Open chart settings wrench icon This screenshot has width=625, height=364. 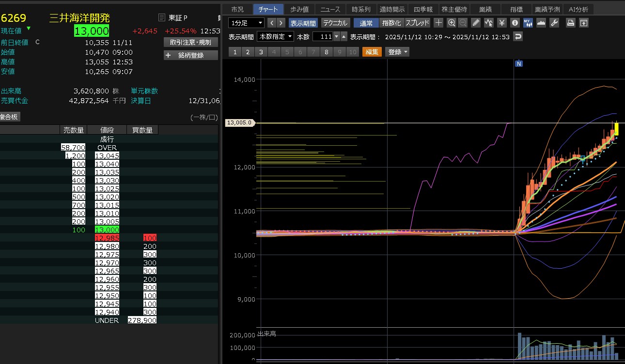(554, 23)
